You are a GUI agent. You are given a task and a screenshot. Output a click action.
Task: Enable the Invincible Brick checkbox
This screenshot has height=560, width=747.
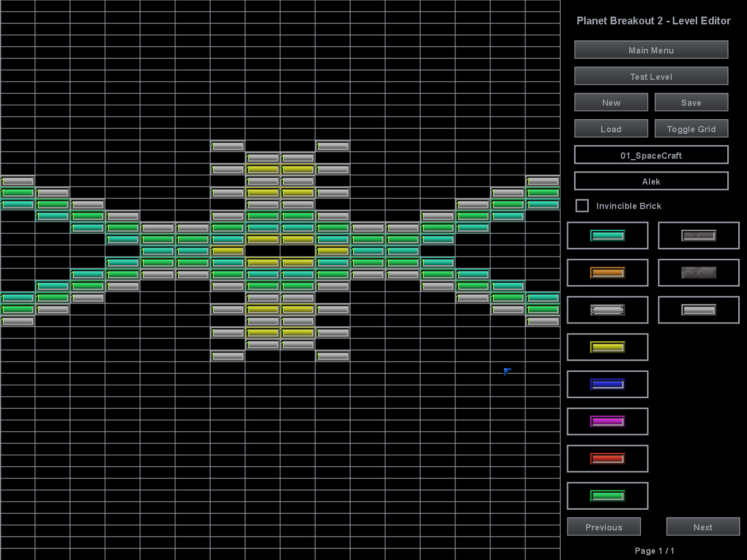582,205
